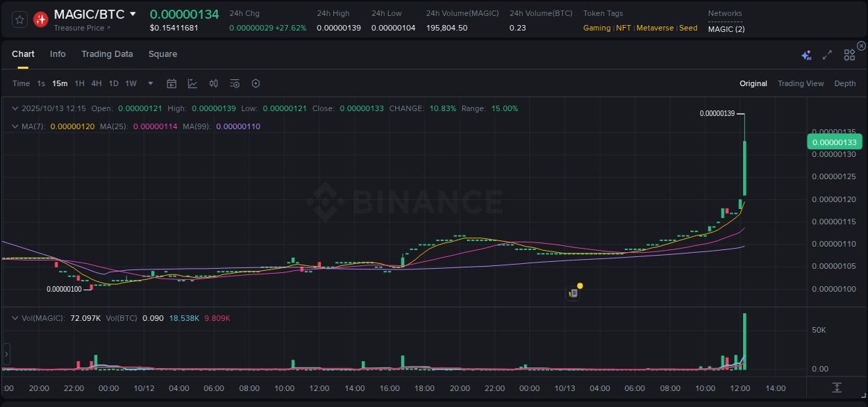This screenshot has height=407, width=868.
Task: Click the Gaming token tag
Action: click(598, 28)
